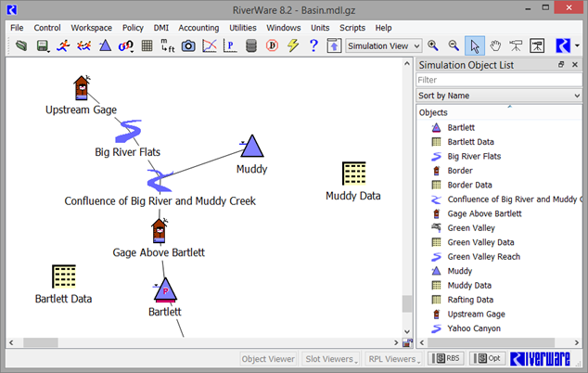
Task: Open the database cylinder icon
Action: pos(251,45)
